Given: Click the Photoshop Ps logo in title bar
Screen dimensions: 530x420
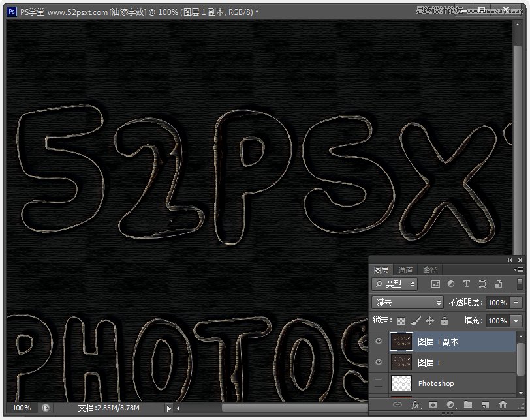Looking at the screenshot, I should point(12,12).
